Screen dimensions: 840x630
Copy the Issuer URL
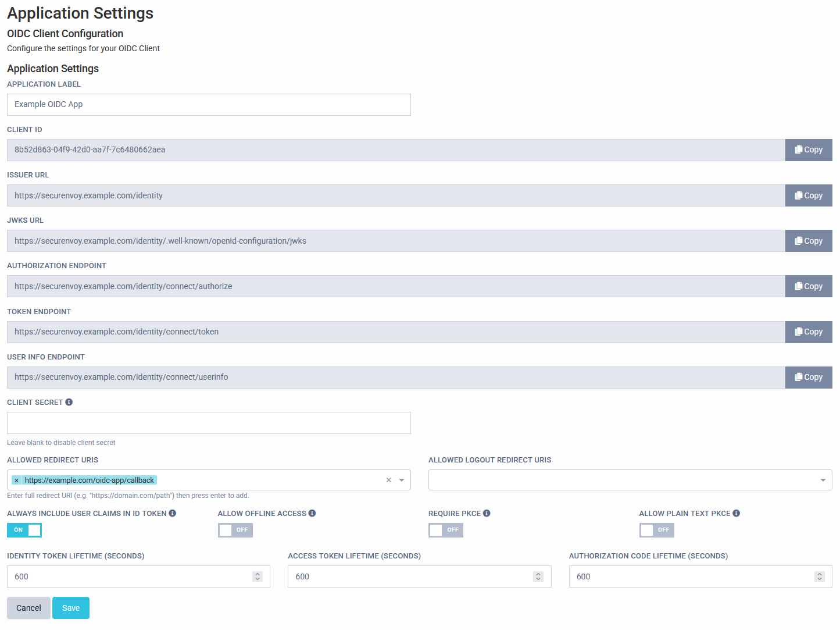pyautogui.click(x=809, y=195)
